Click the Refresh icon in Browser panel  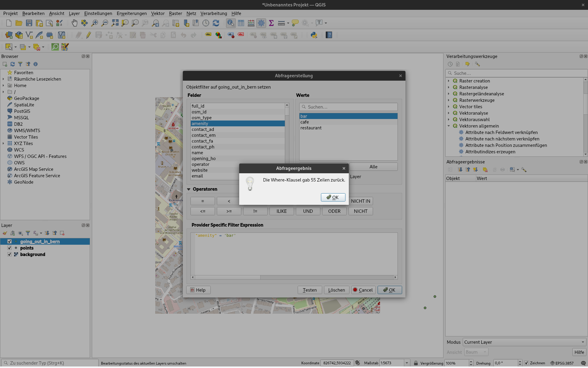click(13, 64)
